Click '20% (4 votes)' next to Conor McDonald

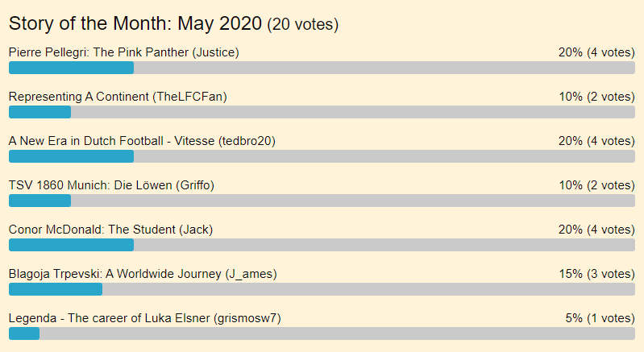click(x=596, y=230)
